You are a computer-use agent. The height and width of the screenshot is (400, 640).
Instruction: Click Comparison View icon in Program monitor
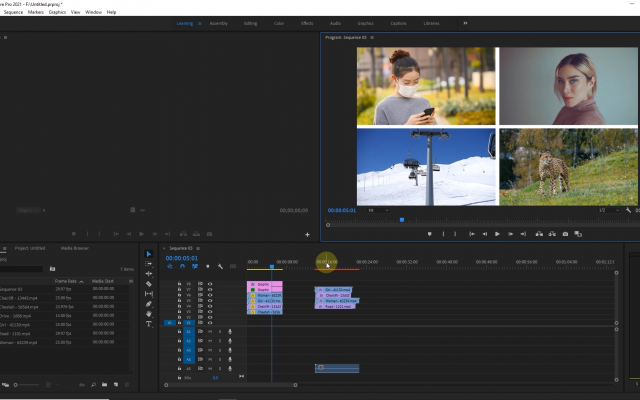point(578,234)
